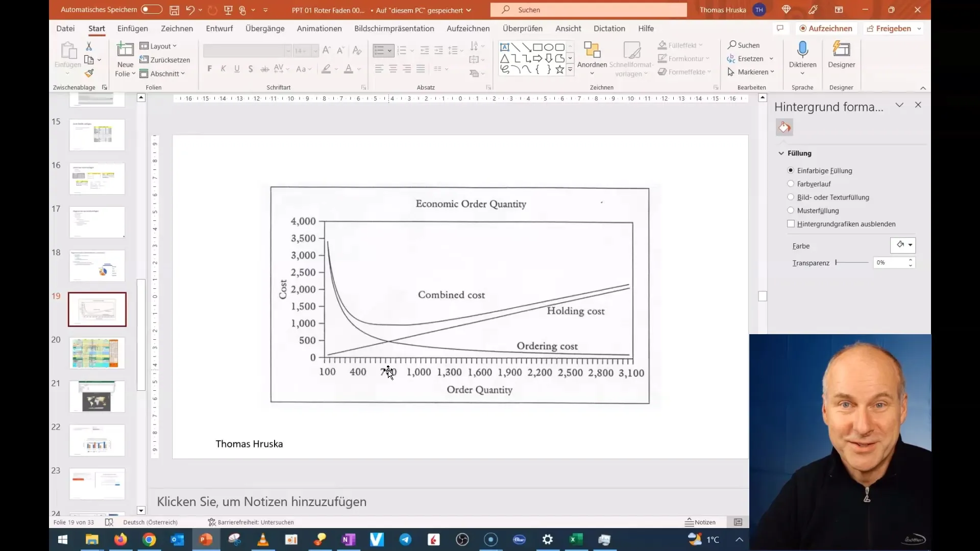Click the text highlight color icon
The height and width of the screenshot is (551, 980).
326,69
